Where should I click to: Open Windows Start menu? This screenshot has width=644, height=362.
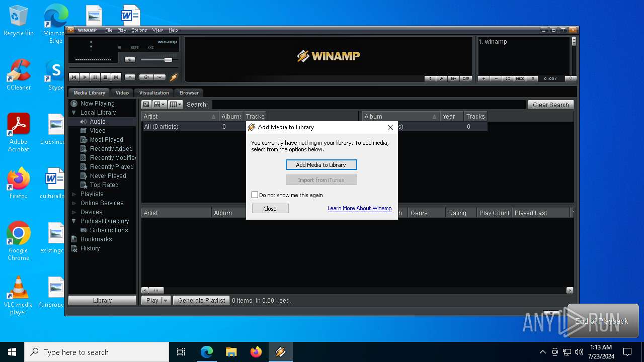point(12,352)
